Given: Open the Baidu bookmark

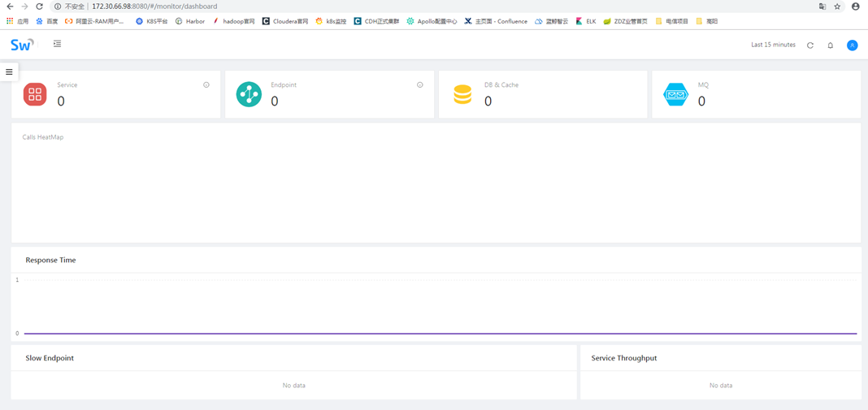Looking at the screenshot, I should [46, 21].
